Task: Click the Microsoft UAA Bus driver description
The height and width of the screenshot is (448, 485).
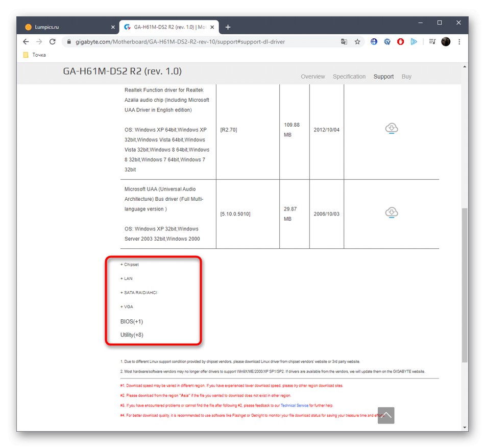Action: click(164, 199)
